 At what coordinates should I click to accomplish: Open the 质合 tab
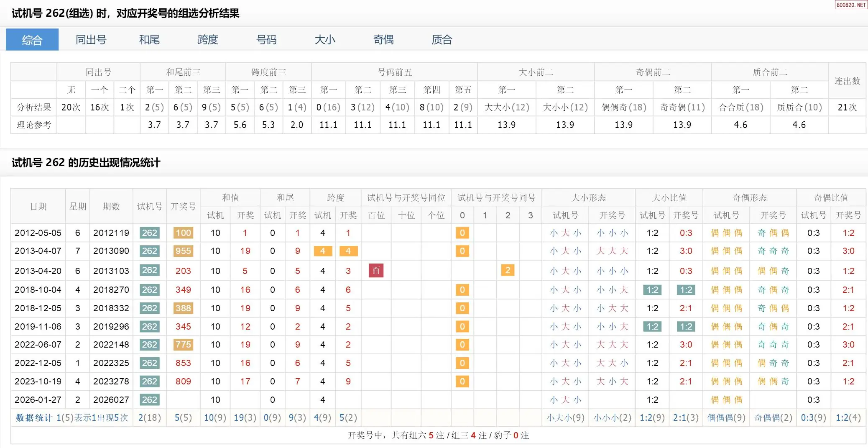(442, 40)
